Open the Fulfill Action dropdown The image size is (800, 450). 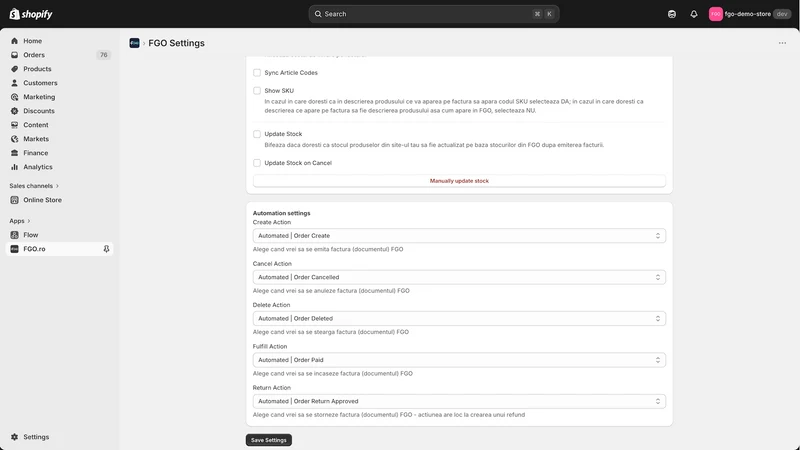459,360
